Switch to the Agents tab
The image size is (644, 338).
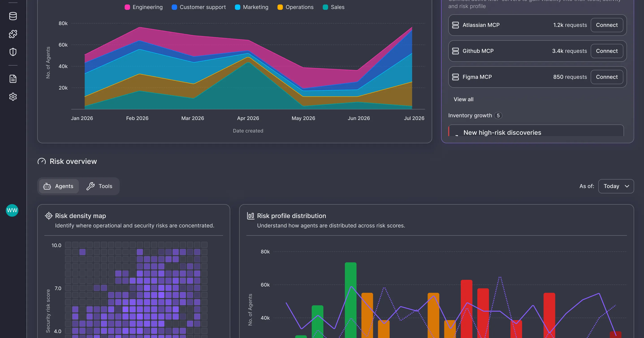pyautogui.click(x=58, y=186)
